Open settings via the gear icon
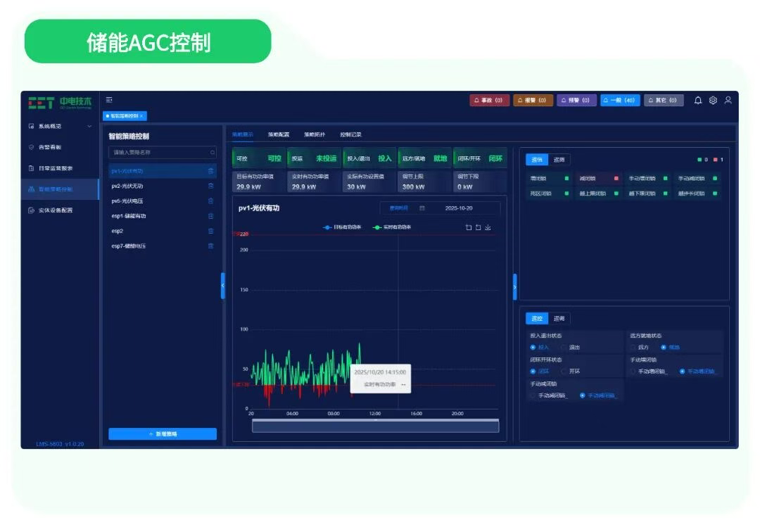The width and height of the screenshot is (760, 532). coord(713,100)
